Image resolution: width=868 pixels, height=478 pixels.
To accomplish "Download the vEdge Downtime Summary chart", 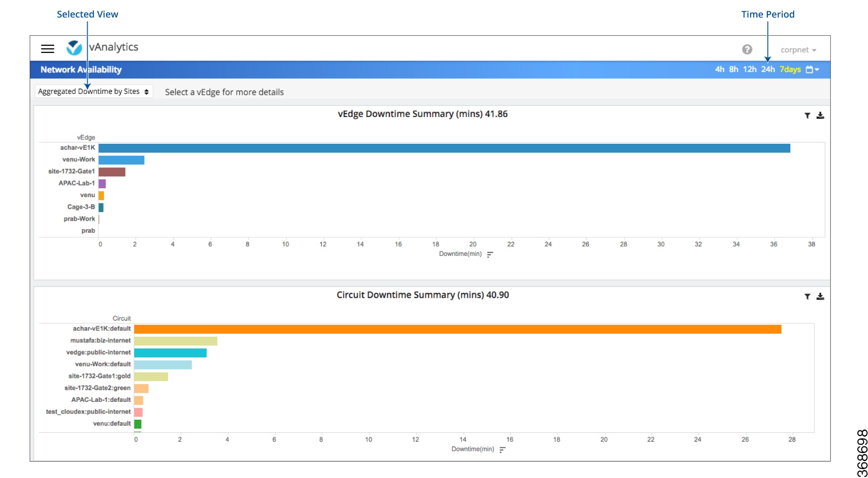I will [820, 116].
